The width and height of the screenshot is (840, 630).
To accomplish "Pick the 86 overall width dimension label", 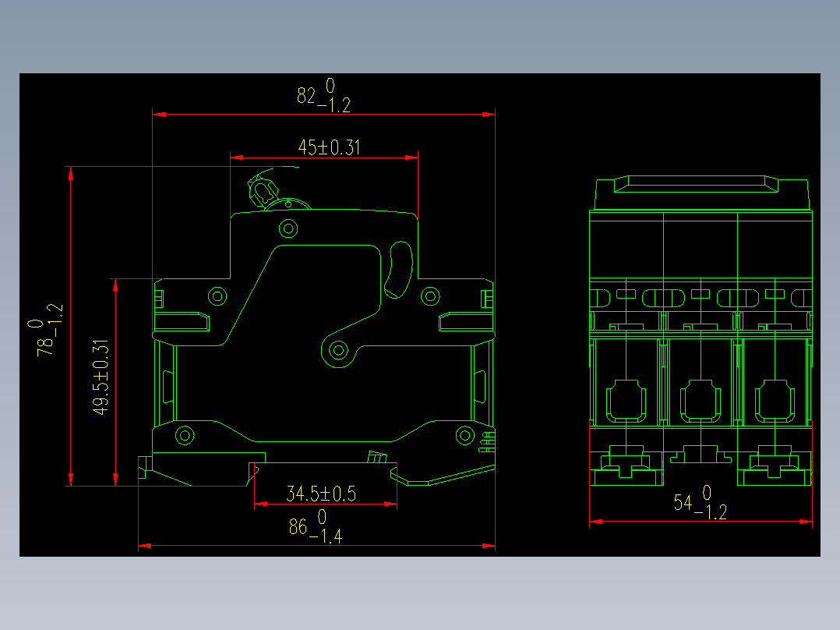I will (x=316, y=526).
